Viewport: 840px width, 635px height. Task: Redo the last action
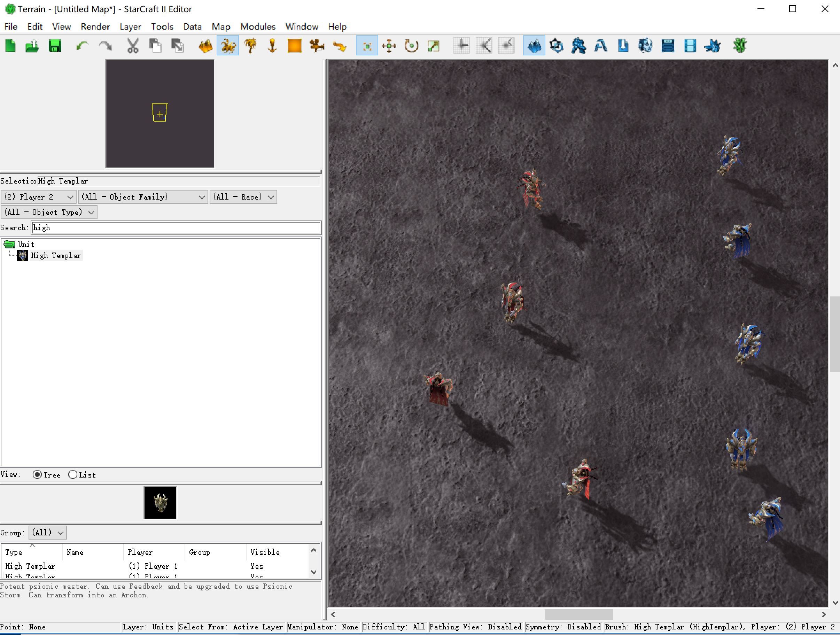click(x=105, y=46)
